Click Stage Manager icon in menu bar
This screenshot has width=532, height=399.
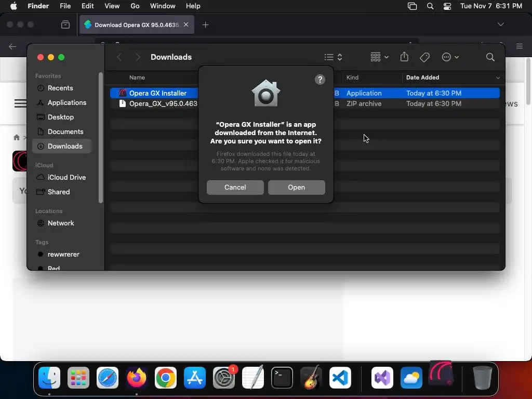click(x=412, y=6)
